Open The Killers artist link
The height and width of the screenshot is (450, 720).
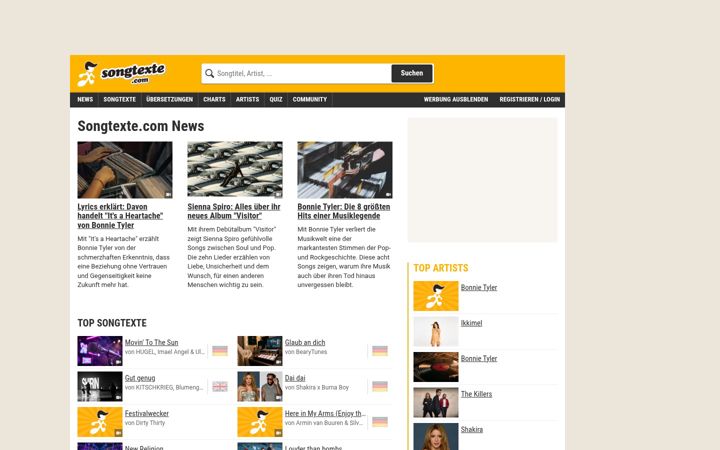(x=476, y=394)
